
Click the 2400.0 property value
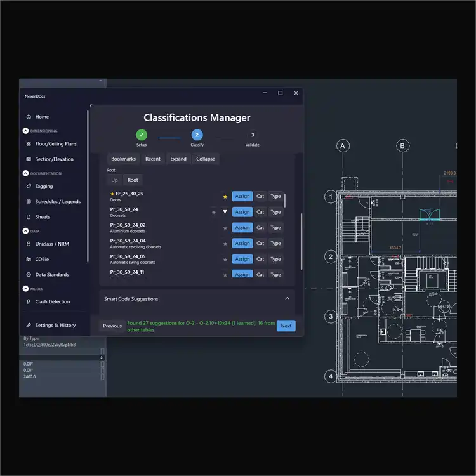click(x=29, y=377)
